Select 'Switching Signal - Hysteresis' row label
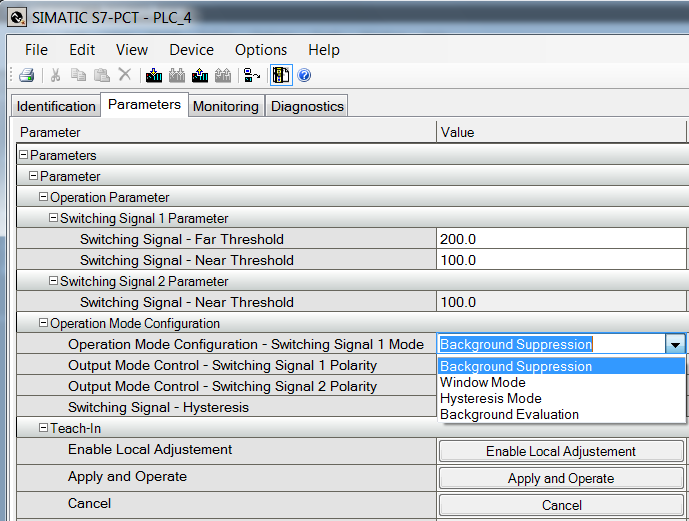 click(x=158, y=407)
